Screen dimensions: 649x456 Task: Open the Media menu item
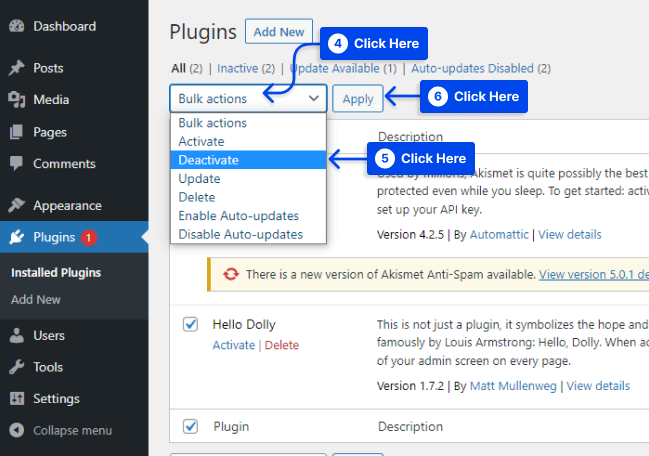click(74, 99)
